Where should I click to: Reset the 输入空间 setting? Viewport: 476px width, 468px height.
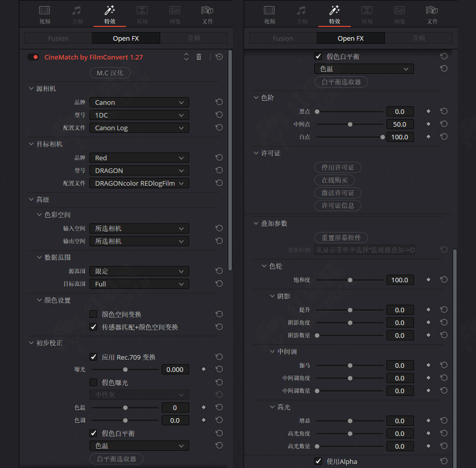click(219, 228)
